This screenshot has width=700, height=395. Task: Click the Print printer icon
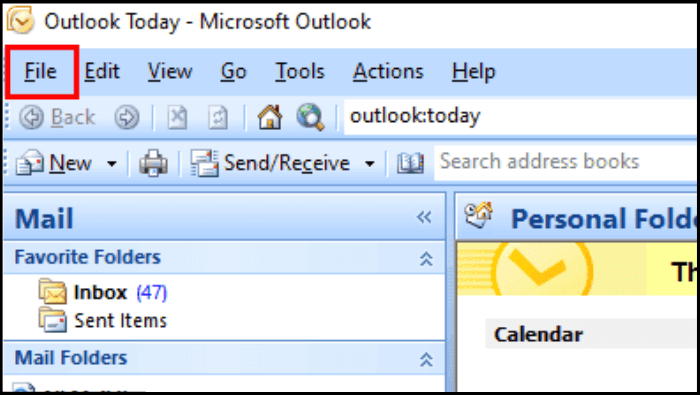click(x=154, y=163)
